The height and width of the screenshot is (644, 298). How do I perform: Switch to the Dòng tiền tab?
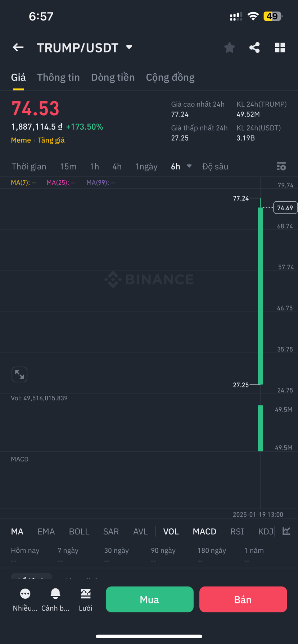click(113, 77)
